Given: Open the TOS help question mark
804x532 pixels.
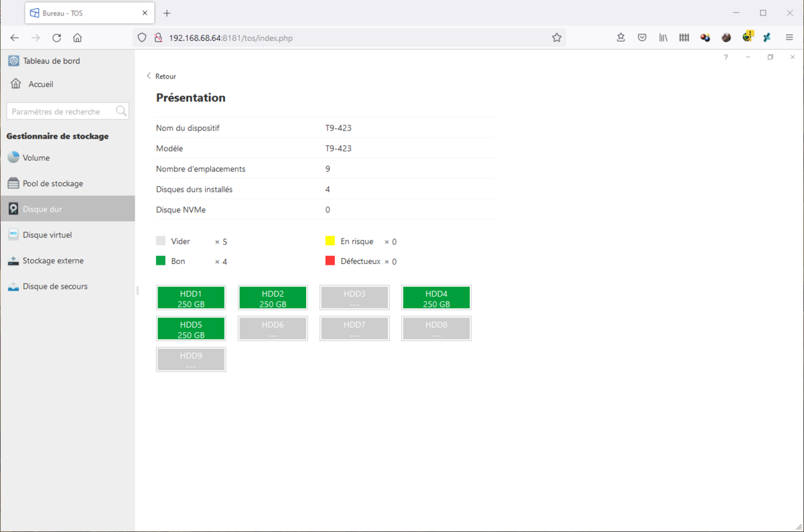Looking at the screenshot, I should 726,58.
